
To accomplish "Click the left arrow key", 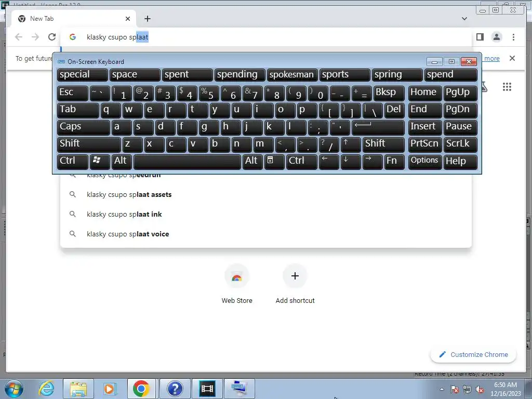I will click(329, 162).
